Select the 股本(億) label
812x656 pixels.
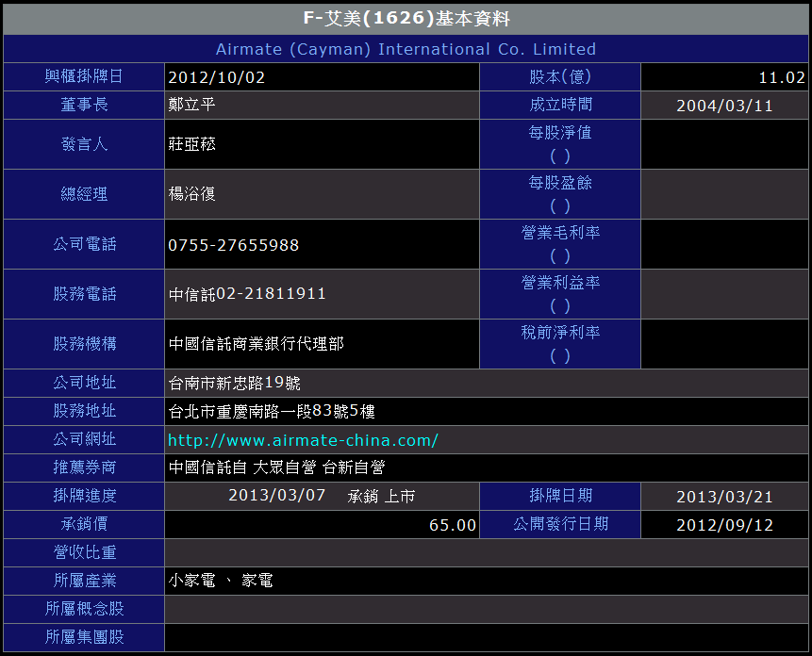coord(560,76)
